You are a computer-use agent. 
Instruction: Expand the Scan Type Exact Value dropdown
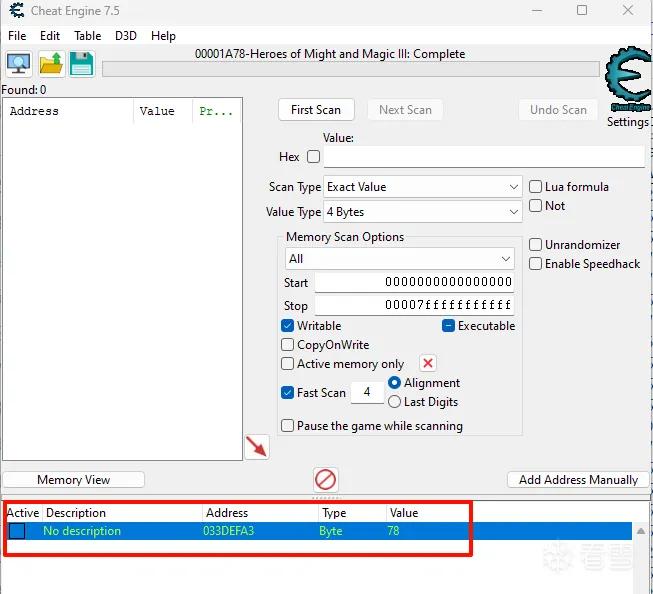pos(422,187)
